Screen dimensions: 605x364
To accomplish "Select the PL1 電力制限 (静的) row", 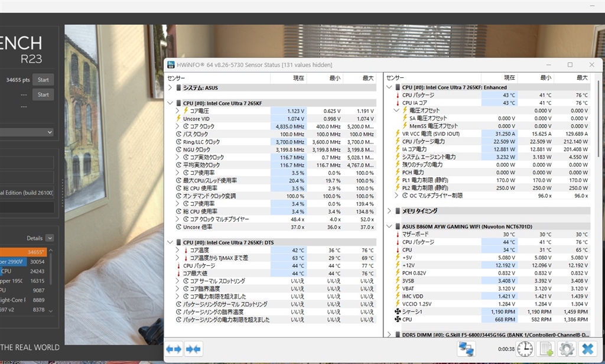I will [492, 180].
